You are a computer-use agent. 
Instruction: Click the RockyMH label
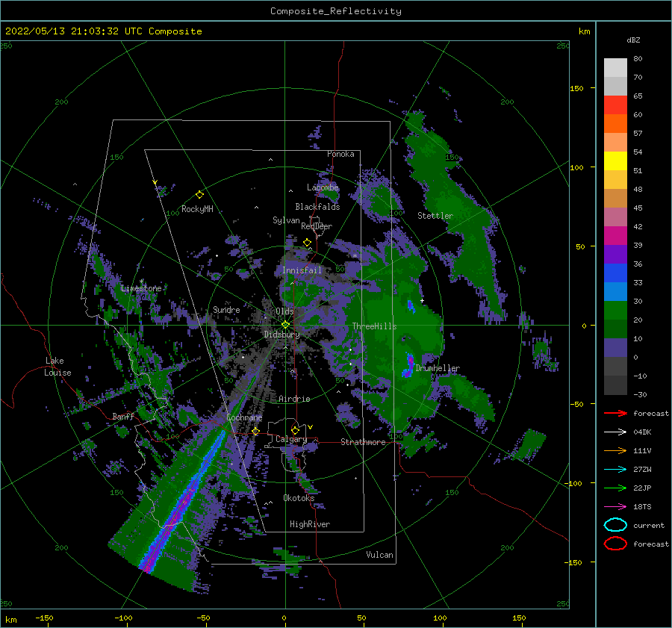[197, 209]
